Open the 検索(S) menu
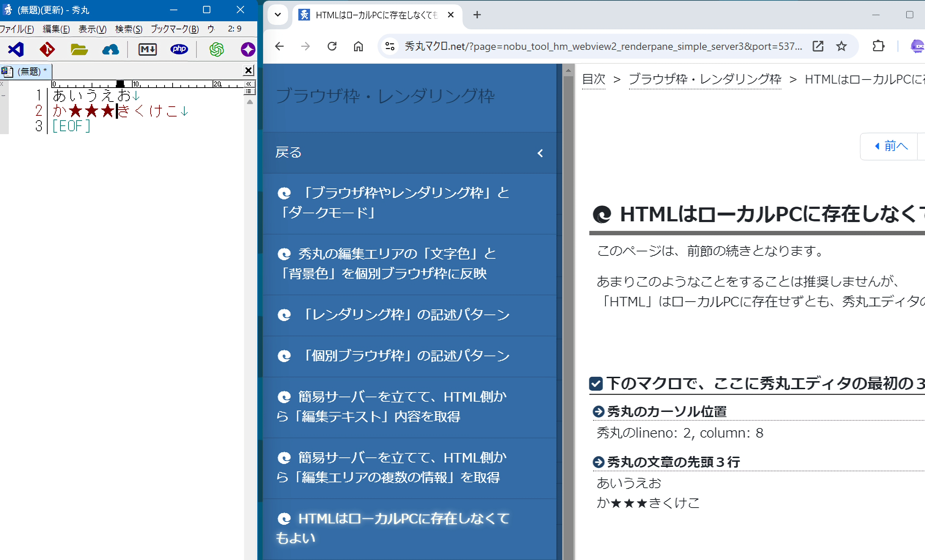The image size is (925, 560). [x=128, y=29]
